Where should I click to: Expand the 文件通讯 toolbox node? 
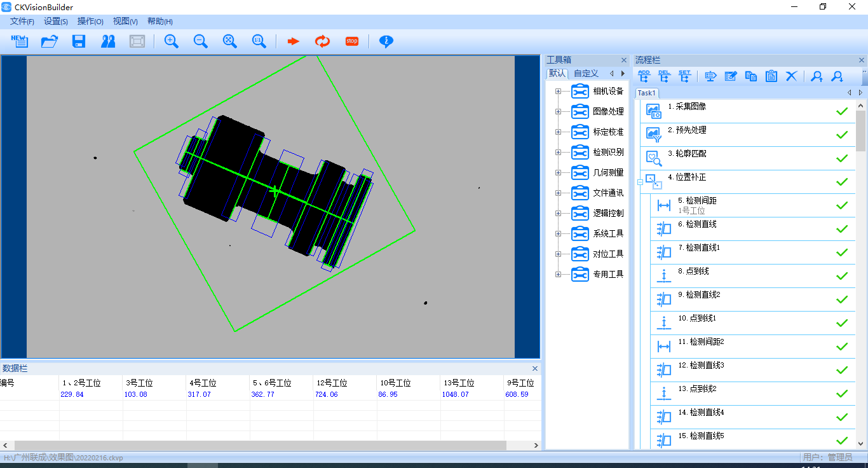coord(559,193)
